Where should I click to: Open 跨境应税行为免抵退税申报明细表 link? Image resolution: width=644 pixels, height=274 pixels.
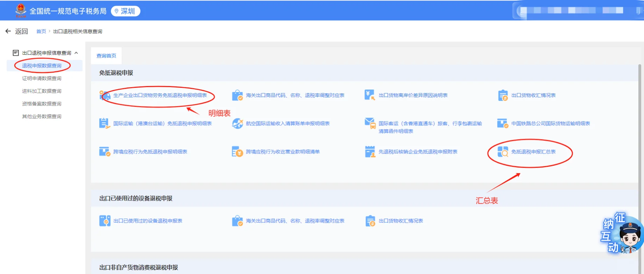coord(150,152)
